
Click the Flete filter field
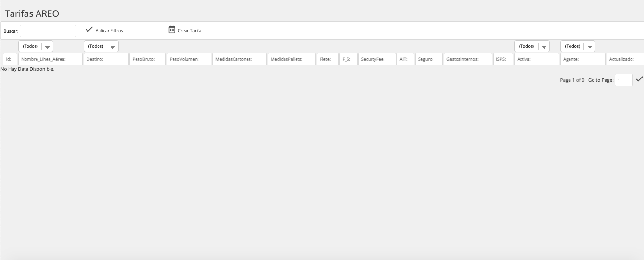click(x=328, y=59)
